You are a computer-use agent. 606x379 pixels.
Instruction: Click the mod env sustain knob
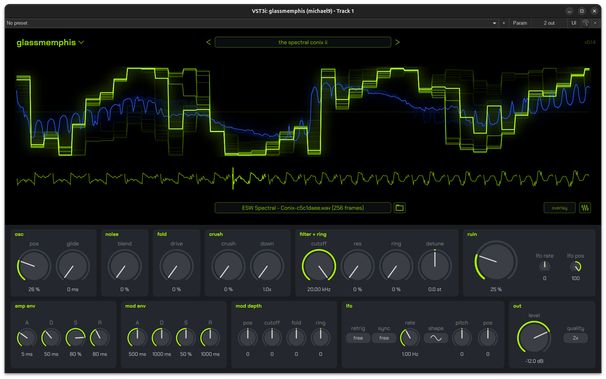tap(186, 338)
